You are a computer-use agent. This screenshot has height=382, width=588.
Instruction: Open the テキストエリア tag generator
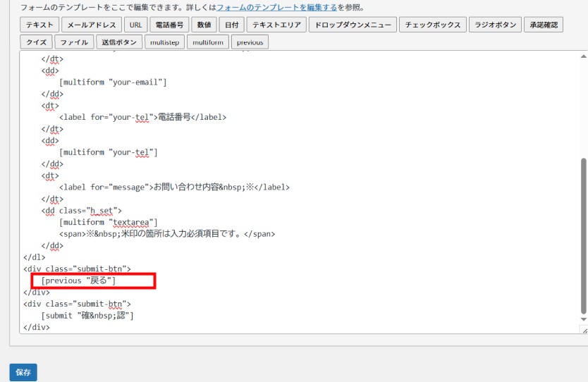click(x=276, y=25)
